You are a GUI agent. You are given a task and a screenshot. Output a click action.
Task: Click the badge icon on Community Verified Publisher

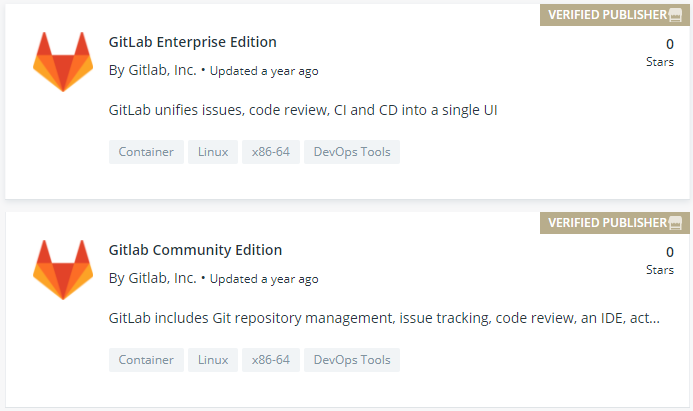pos(675,223)
